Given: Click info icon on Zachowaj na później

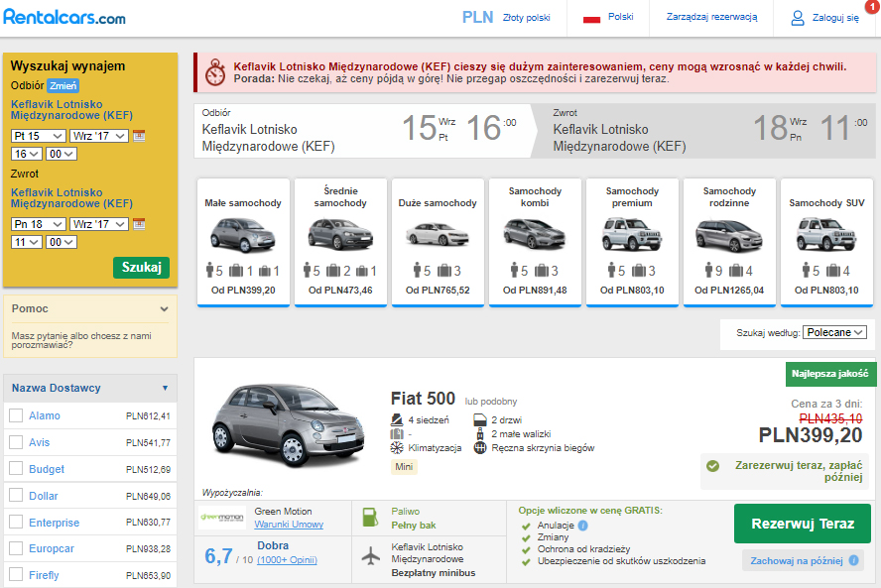Looking at the screenshot, I should [x=851, y=560].
